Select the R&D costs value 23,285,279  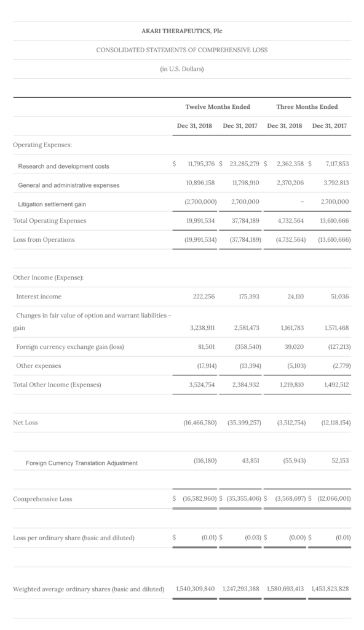pyautogui.click(x=244, y=164)
